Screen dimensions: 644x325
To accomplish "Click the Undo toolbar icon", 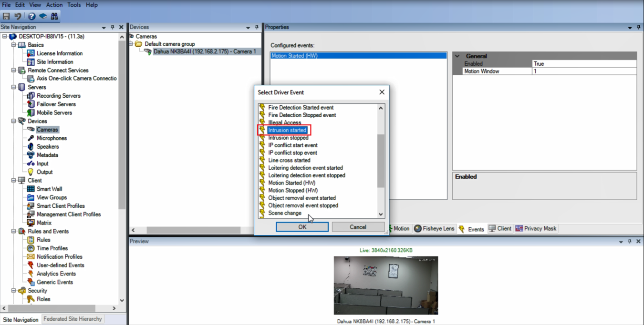I will point(18,16).
